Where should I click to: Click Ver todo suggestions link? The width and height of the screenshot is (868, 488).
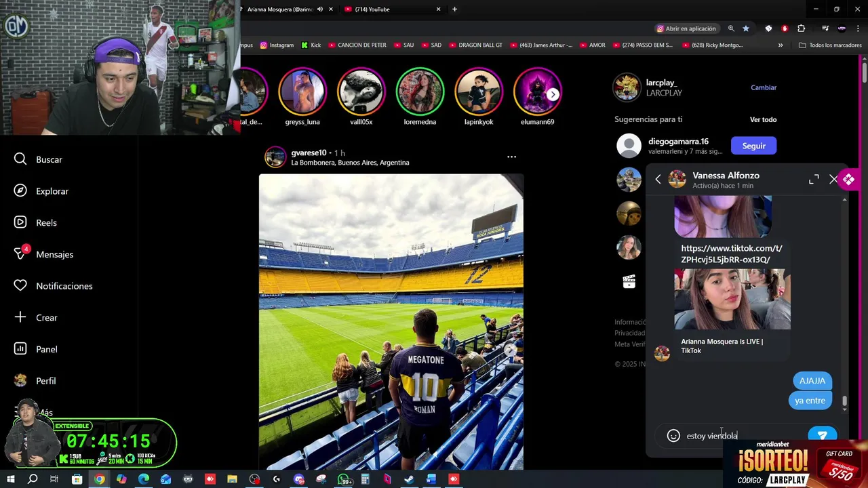[763, 119]
